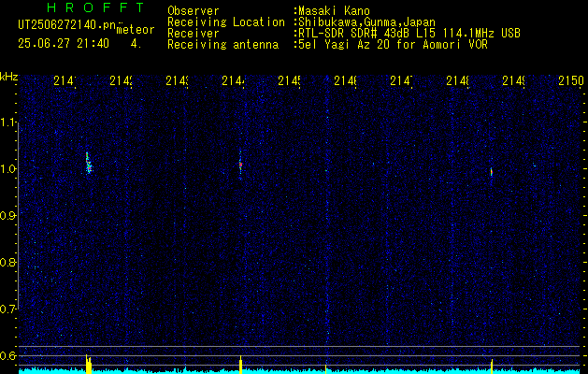Viewport: 588px width, 374px height.
Task: Click the small yellow power spike near 2145.5
Action: pos(326,368)
